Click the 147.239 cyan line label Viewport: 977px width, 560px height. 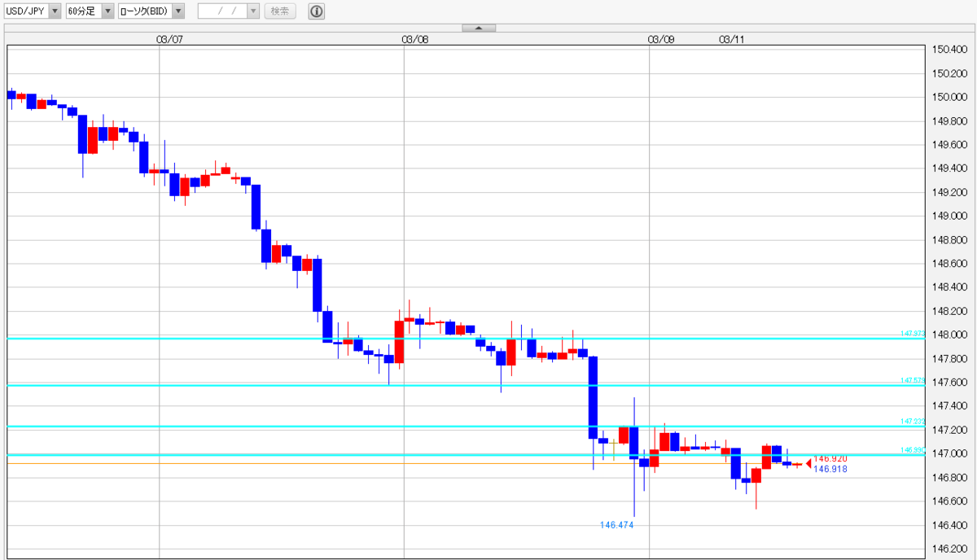click(x=913, y=421)
